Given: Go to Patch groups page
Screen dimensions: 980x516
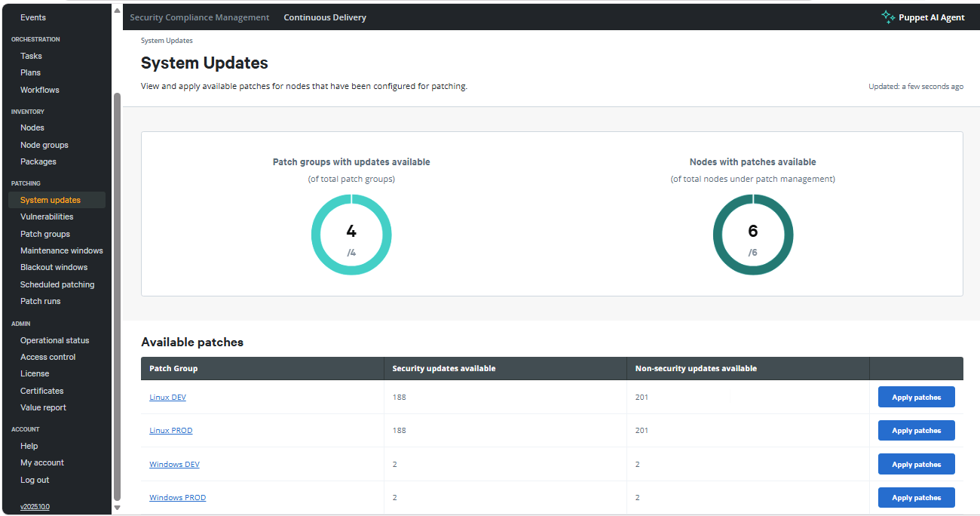Looking at the screenshot, I should coord(45,234).
